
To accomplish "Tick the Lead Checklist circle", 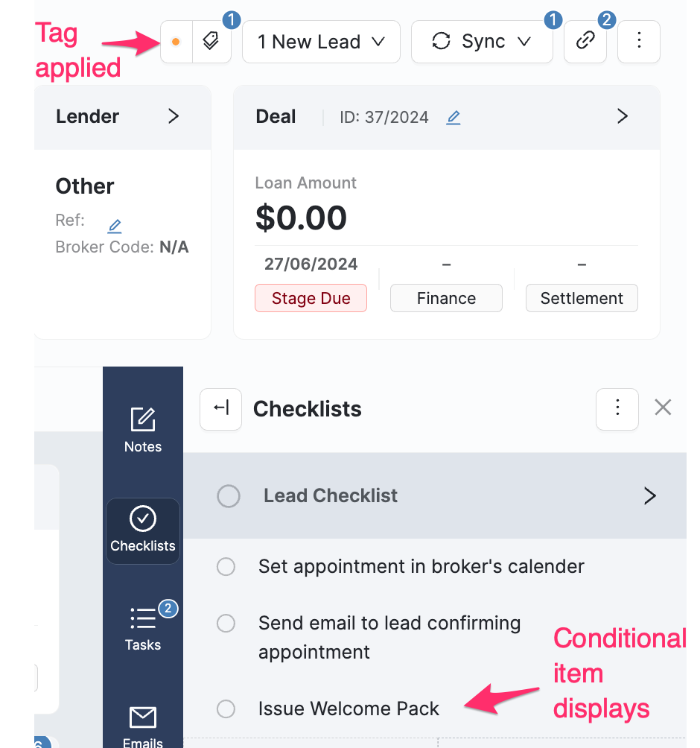I will [229, 496].
